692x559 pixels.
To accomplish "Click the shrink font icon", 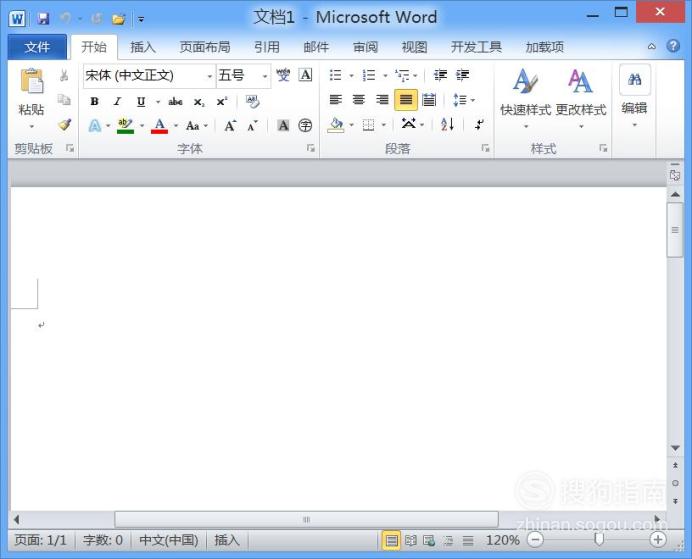I will [x=252, y=126].
